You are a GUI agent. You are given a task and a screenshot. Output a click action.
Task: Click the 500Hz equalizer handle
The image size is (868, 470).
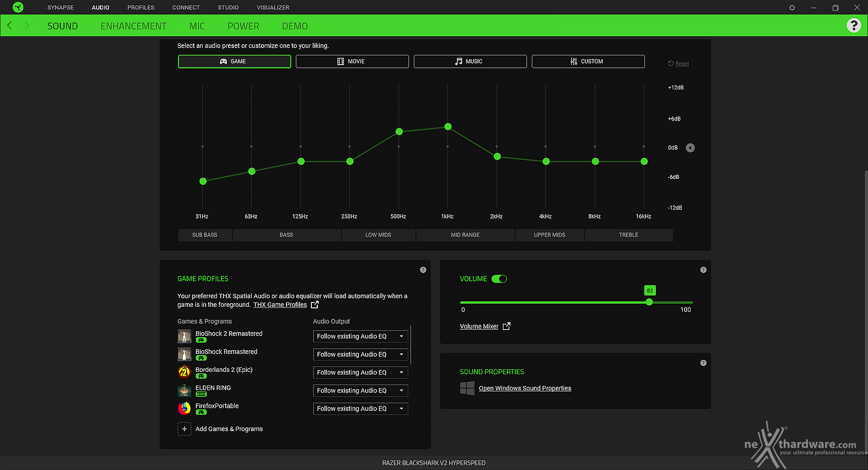click(x=399, y=131)
